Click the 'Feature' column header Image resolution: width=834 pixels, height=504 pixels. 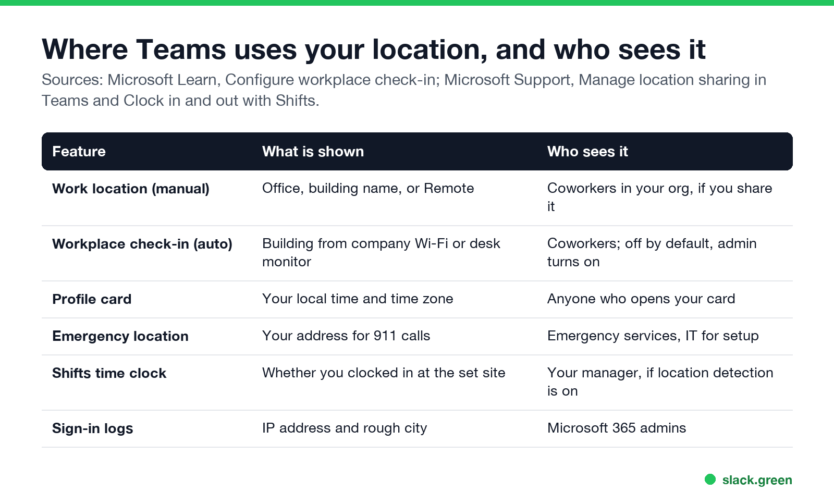point(79,152)
